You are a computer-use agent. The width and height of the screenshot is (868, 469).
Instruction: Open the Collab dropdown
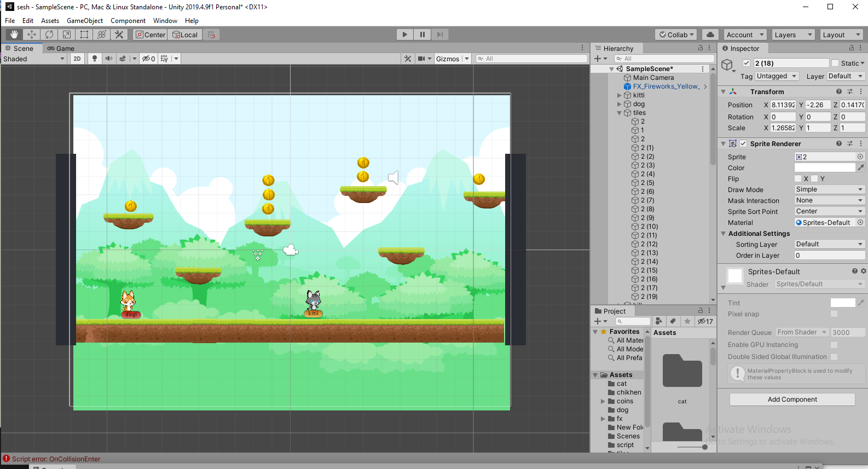click(x=676, y=34)
